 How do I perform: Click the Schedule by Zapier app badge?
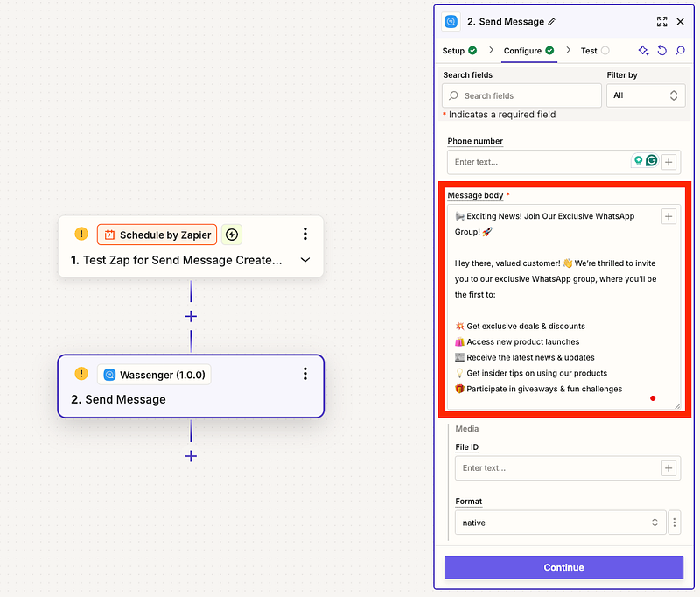pos(157,235)
